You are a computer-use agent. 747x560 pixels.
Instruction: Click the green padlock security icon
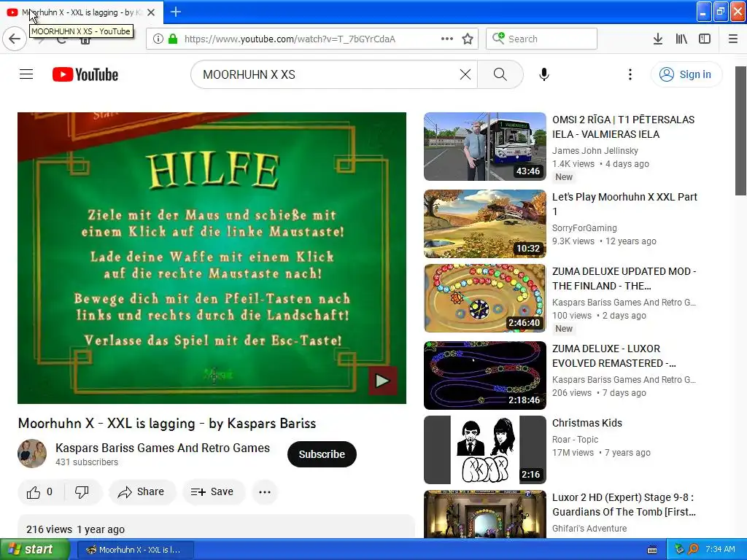(173, 39)
